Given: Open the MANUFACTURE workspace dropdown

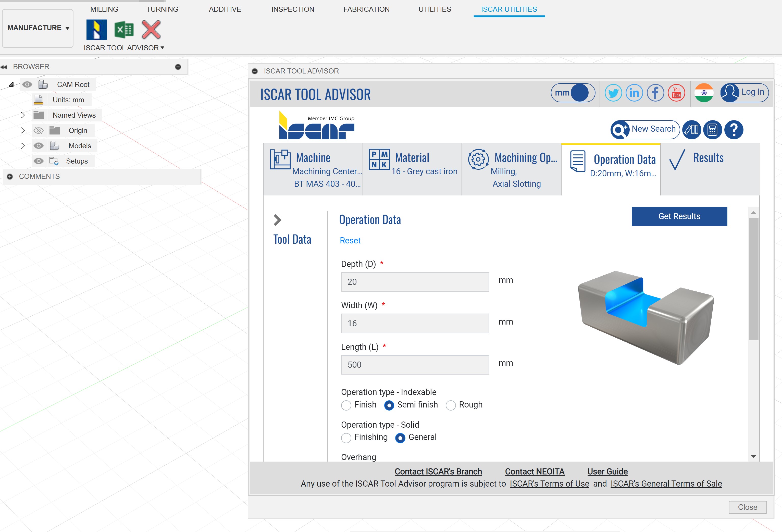Looking at the screenshot, I should tap(38, 28).
